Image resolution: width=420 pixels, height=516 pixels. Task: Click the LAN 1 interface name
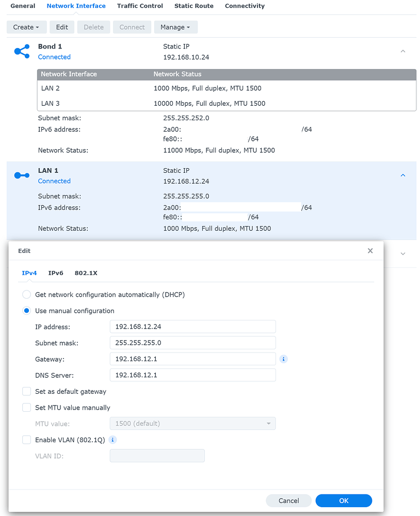(x=48, y=170)
